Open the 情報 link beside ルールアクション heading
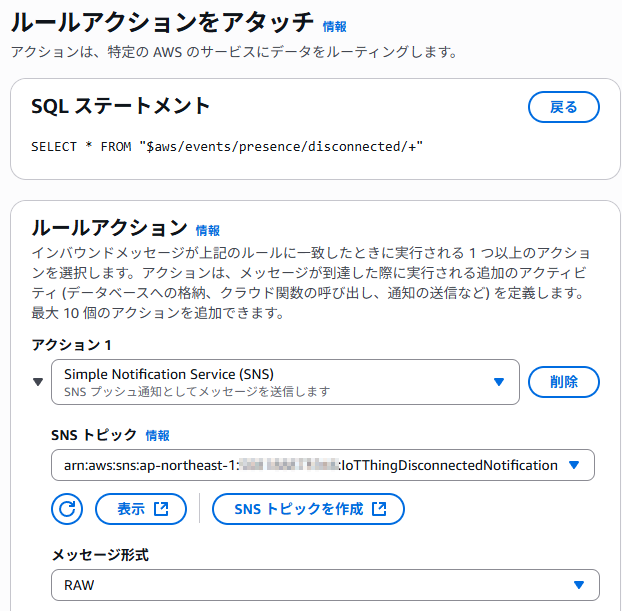The height and width of the screenshot is (611, 622). tap(207, 231)
